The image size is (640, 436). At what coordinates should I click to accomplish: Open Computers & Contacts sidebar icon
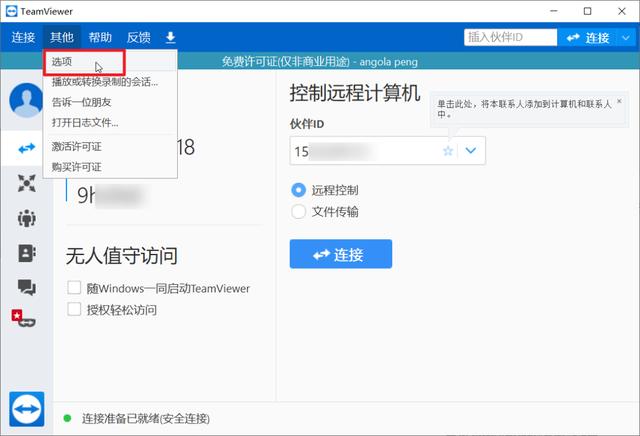click(27, 253)
